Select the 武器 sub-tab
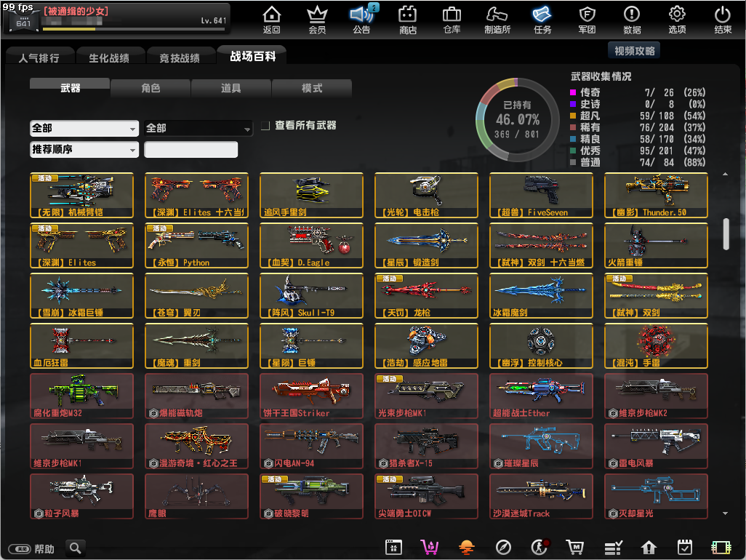 [70, 88]
